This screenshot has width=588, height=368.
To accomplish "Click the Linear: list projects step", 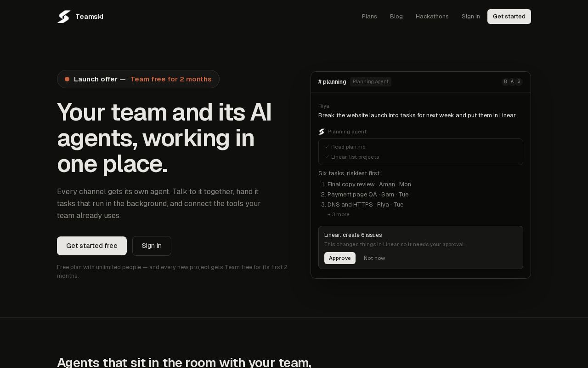I will (x=355, y=157).
